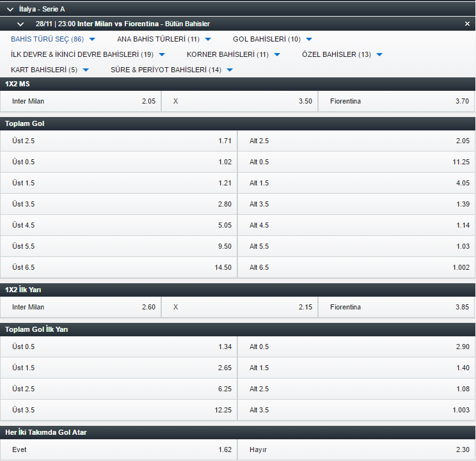Open the KORNER BAHİSLERİ (11) menu
Viewport: 476px width, 461px height.
(x=233, y=54)
